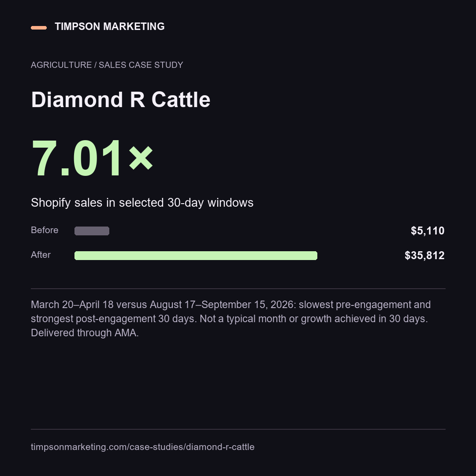Click the divider line below the bars
Image resolution: width=476 pixels, height=476 pixels.
(x=238, y=288)
